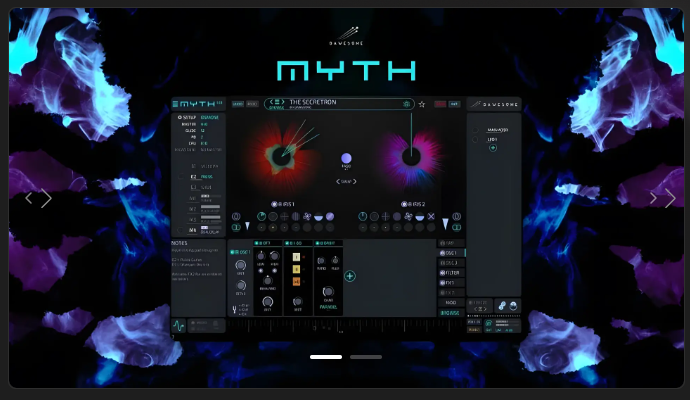Select Iris 2 crosshair icon

coord(385,216)
